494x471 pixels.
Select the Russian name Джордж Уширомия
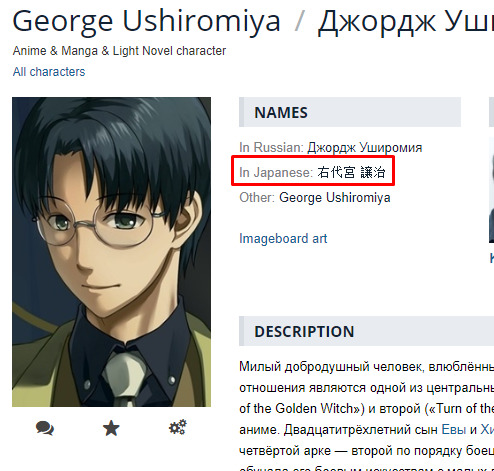coord(365,147)
